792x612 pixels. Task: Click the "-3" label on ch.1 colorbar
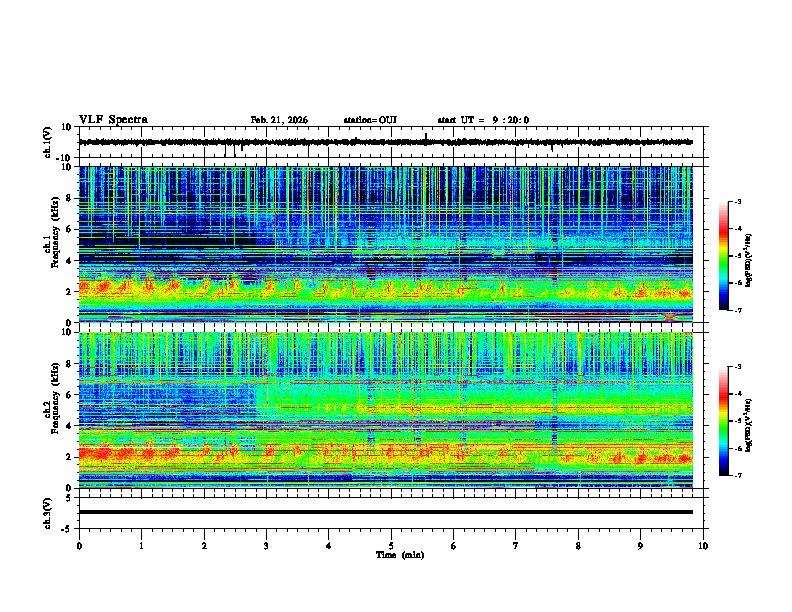pos(737,201)
